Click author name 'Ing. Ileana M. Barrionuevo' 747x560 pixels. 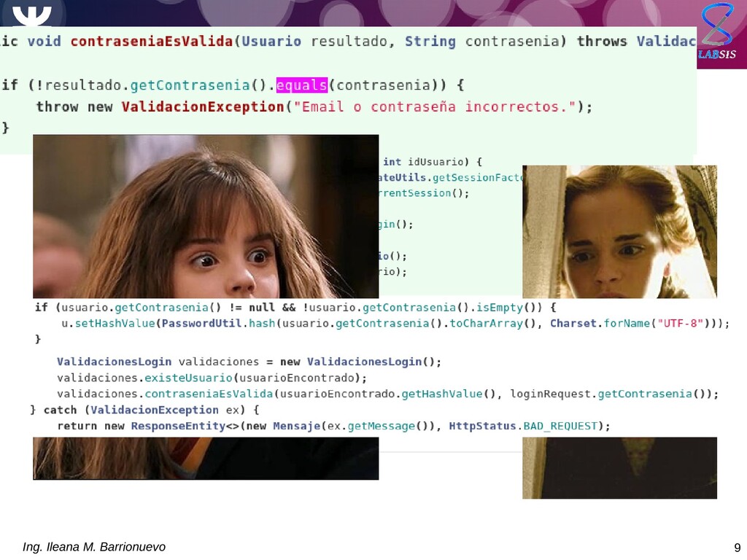point(94,547)
